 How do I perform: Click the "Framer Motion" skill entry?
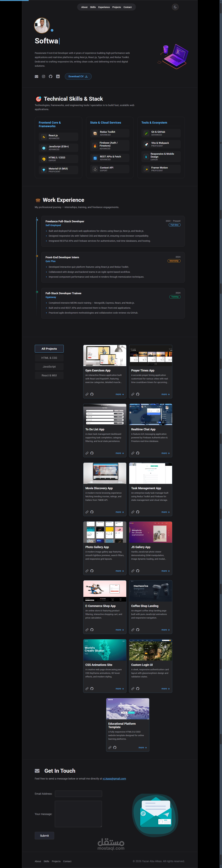click(161, 169)
